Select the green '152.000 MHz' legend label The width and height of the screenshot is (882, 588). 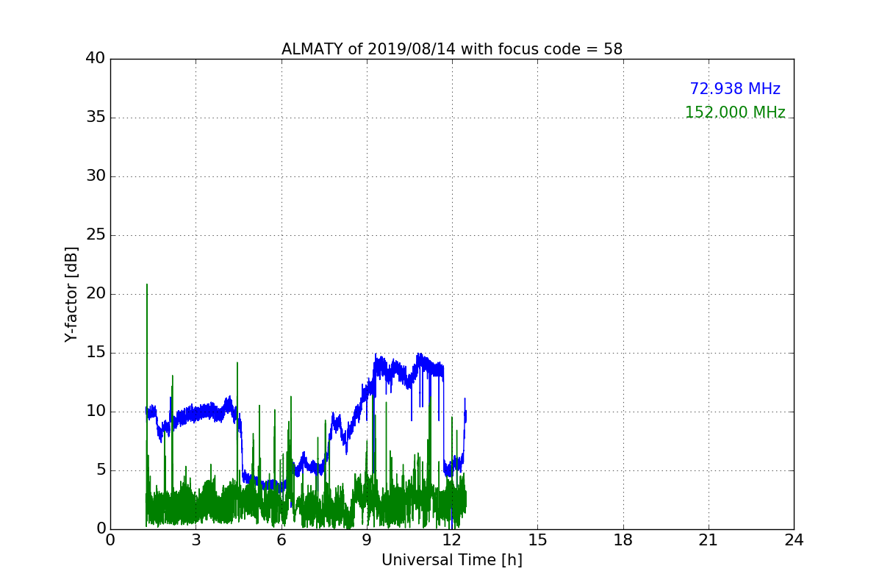(x=735, y=112)
